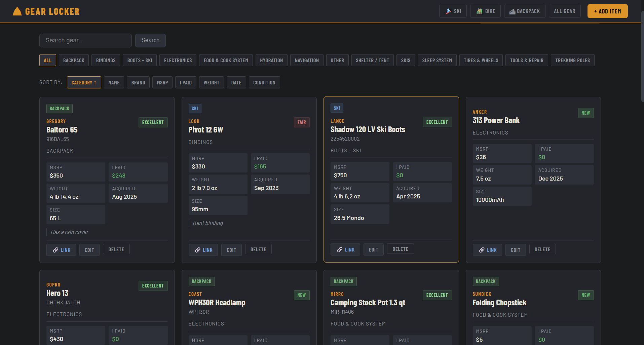Click the ski icon in the top nav

(x=448, y=11)
